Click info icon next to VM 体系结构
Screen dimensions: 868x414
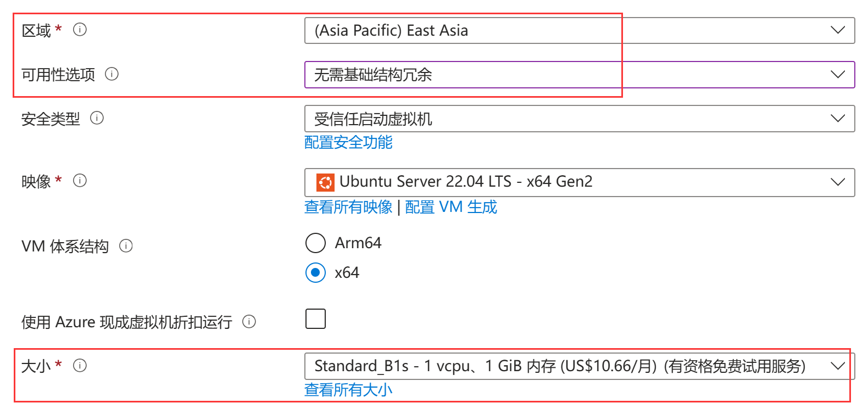coord(126,246)
